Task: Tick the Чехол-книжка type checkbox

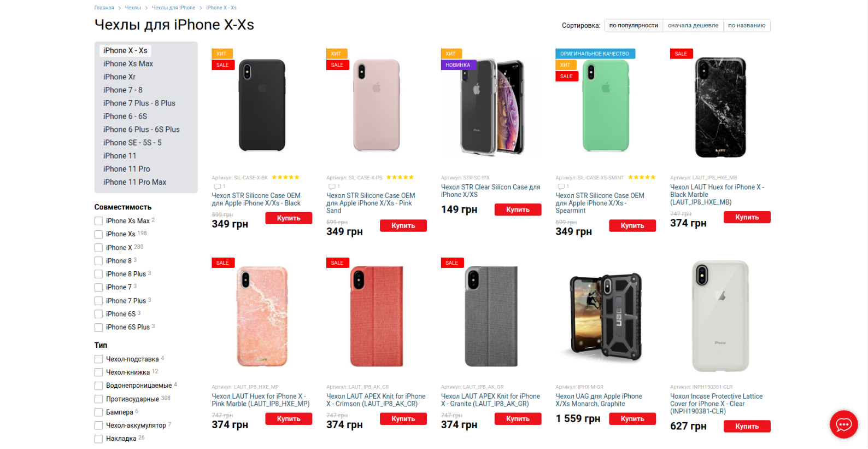Action: pos(98,372)
